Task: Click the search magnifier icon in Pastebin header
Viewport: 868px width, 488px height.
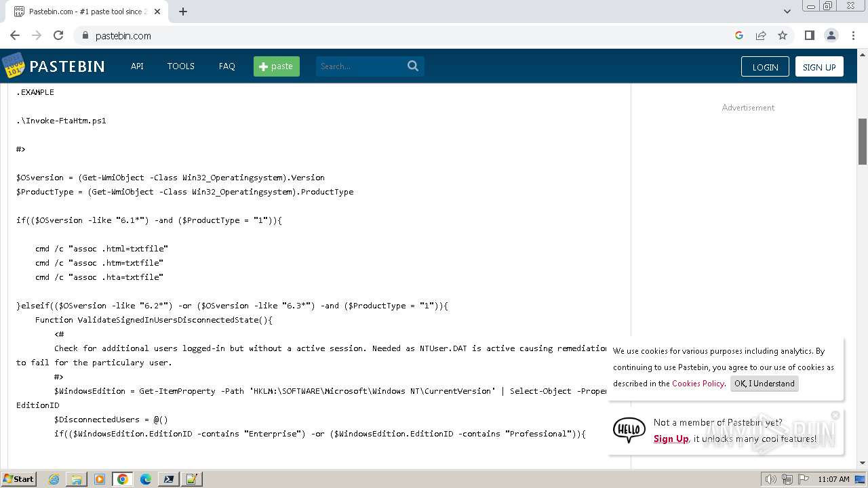Action: point(413,66)
